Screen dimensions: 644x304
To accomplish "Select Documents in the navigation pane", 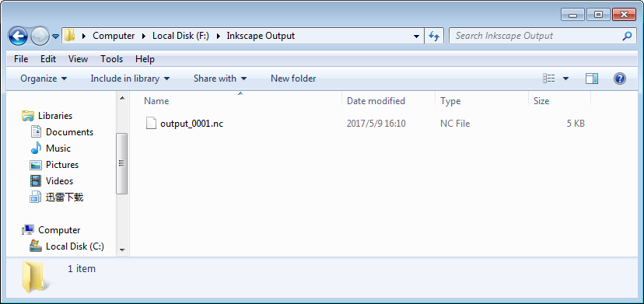I will coord(69,132).
